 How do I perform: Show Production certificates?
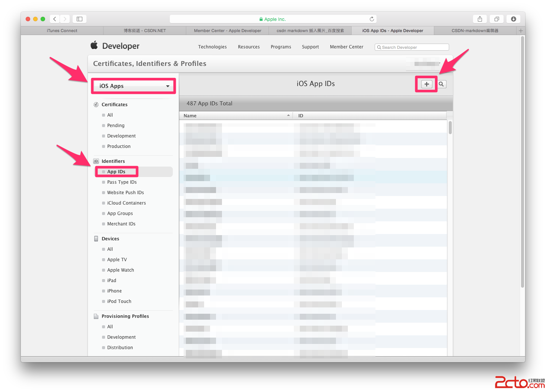(x=119, y=146)
